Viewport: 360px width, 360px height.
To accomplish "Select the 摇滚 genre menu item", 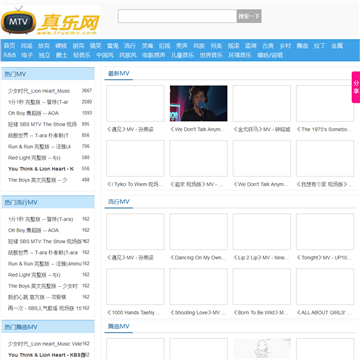I will tap(233, 46).
